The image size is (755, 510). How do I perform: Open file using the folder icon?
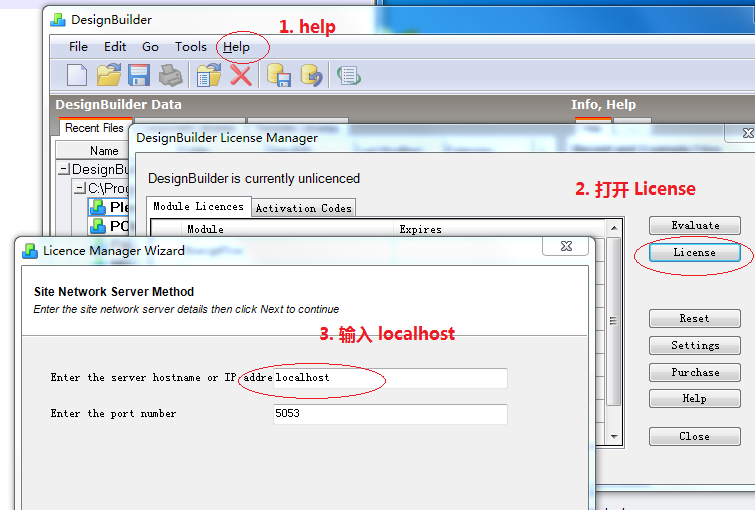pos(108,75)
